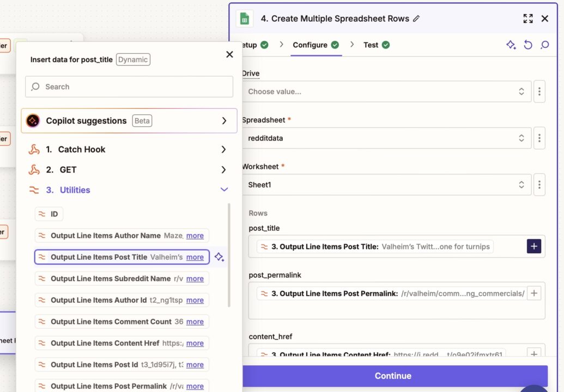
Task: Select Output Line Items Post Permalink item
Action: [122, 386]
